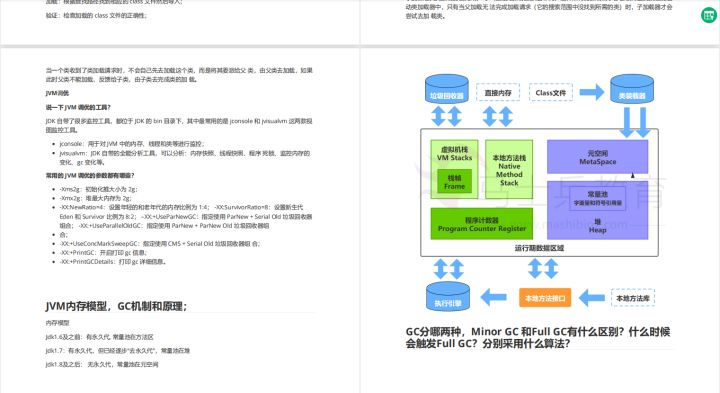Viewport: 720px width, 393px height.
Task: Click the 堆 Heap label
Action: coord(597,226)
